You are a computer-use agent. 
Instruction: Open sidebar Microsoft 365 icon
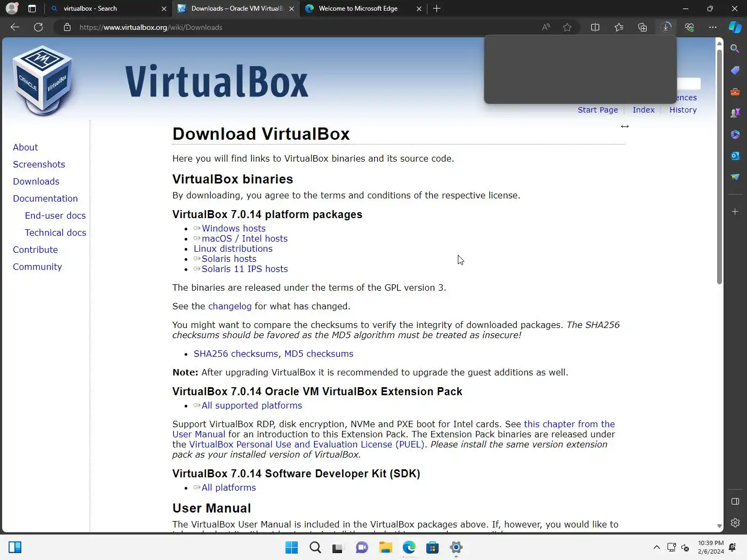click(735, 134)
